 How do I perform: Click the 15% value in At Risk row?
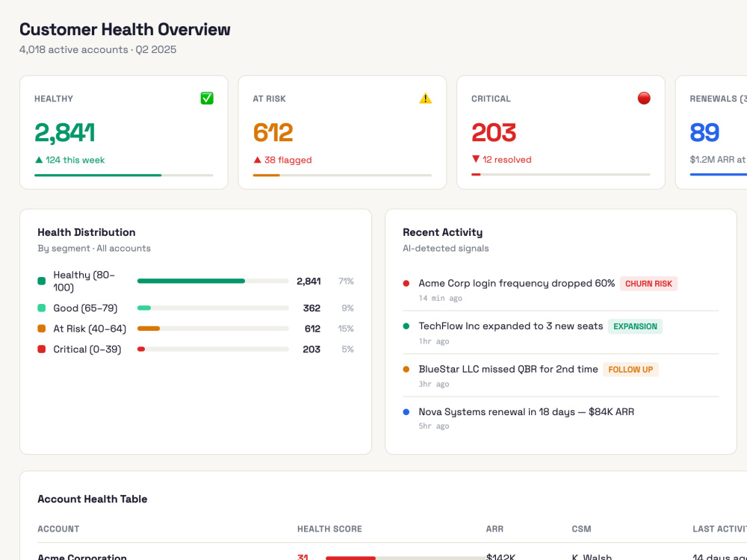coord(346,329)
